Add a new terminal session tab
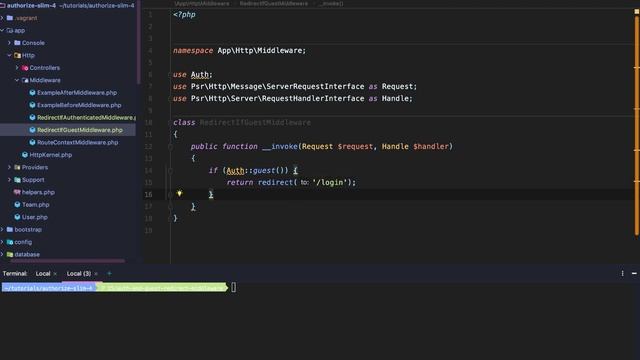Image resolution: width=640 pixels, height=360 pixels. pyautogui.click(x=109, y=273)
